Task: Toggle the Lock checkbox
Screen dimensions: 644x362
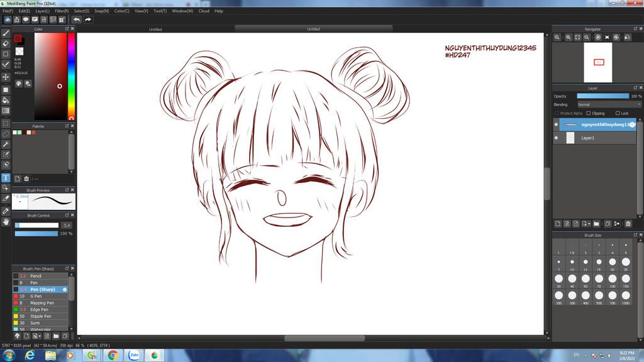Action: [618, 113]
